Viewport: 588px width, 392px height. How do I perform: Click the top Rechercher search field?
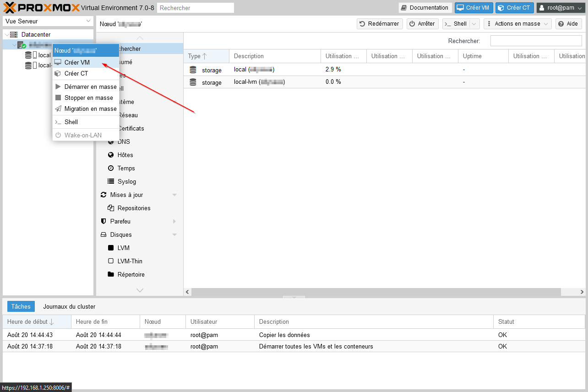pyautogui.click(x=195, y=8)
